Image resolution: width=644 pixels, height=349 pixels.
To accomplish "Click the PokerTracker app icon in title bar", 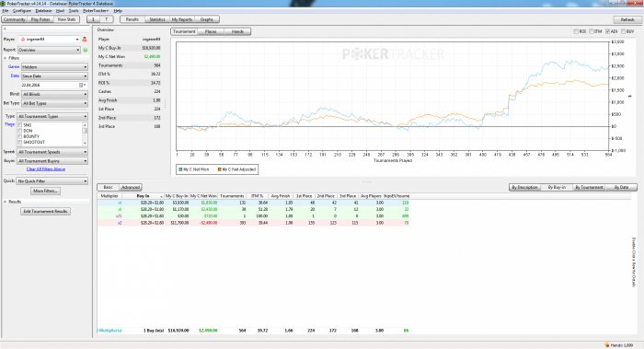I will click(x=4, y=4).
